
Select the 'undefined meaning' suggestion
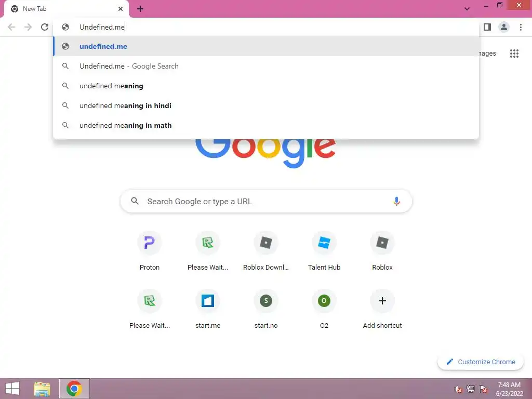(266, 86)
